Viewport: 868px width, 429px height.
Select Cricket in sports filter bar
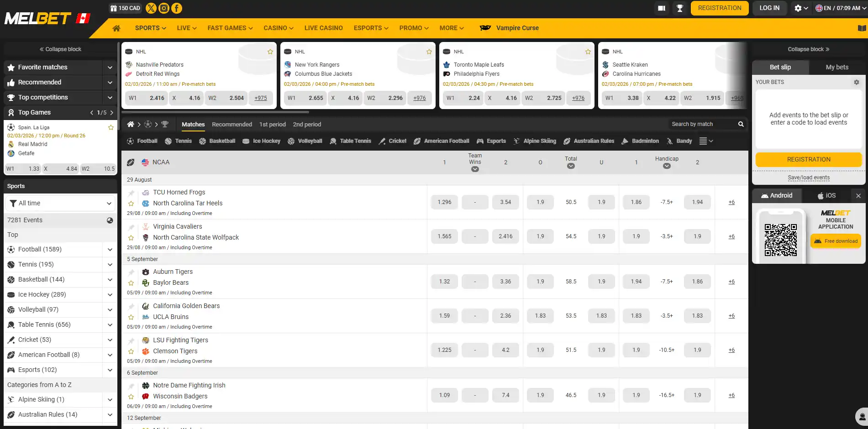coord(392,141)
